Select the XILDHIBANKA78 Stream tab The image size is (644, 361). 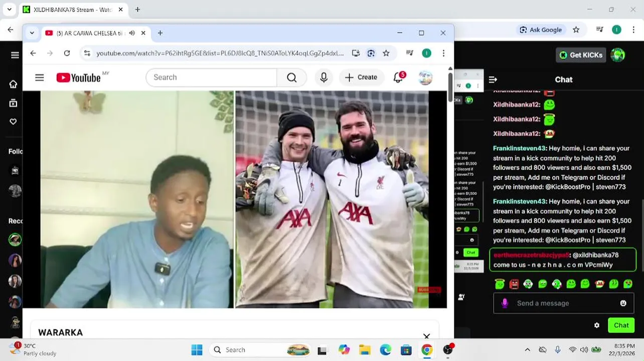pos(73,10)
